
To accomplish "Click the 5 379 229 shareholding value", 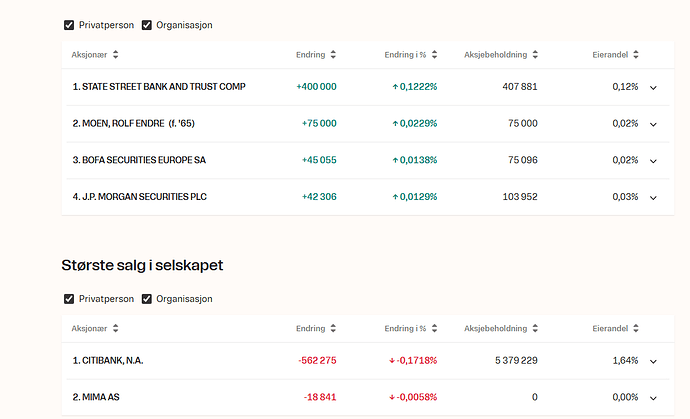I will pos(516,360).
